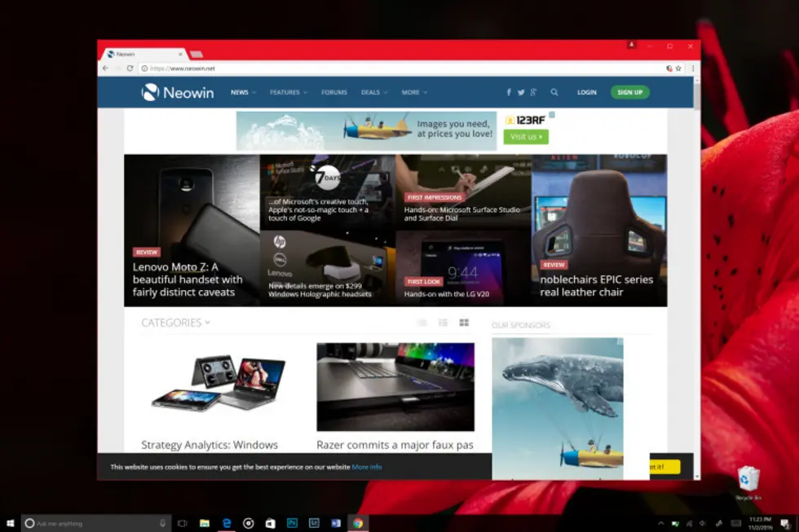Open a new tab with the new-tab button

coord(196,54)
